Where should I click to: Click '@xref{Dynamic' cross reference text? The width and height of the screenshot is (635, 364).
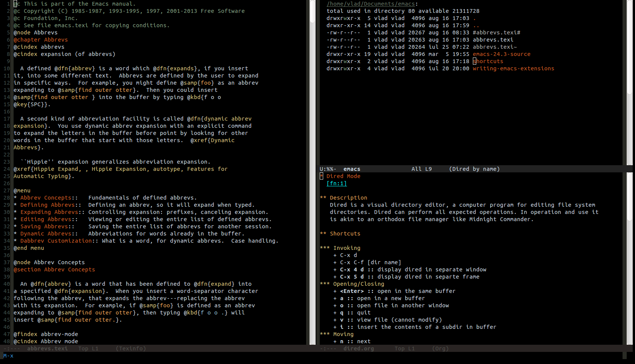[x=212, y=140]
